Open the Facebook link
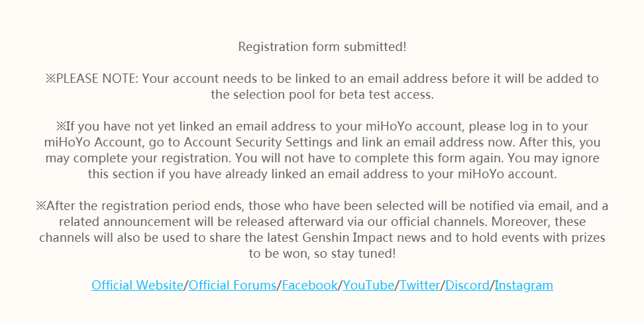Image resolution: width=644 pixels, height=322 pixels. pos(309,285)
